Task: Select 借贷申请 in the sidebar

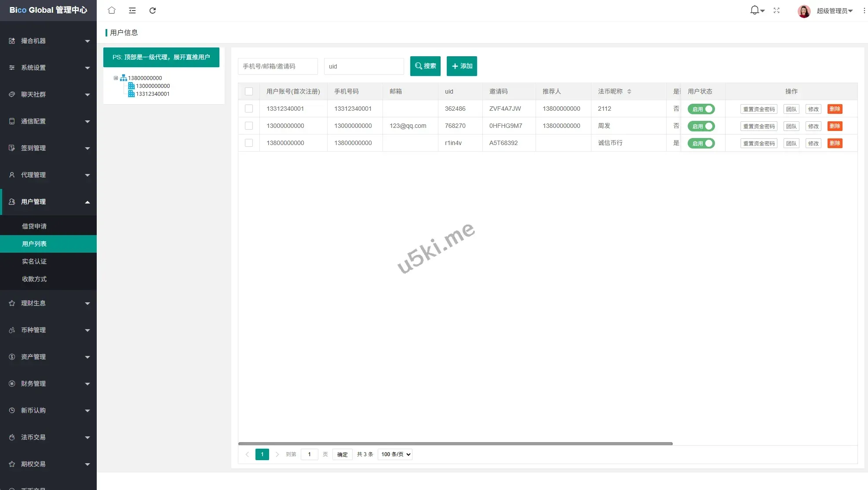Action: tap(34, 226)
